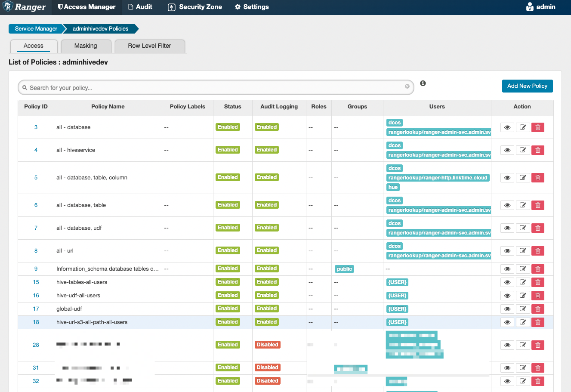Open the Security Zone menu

point(195,7)
